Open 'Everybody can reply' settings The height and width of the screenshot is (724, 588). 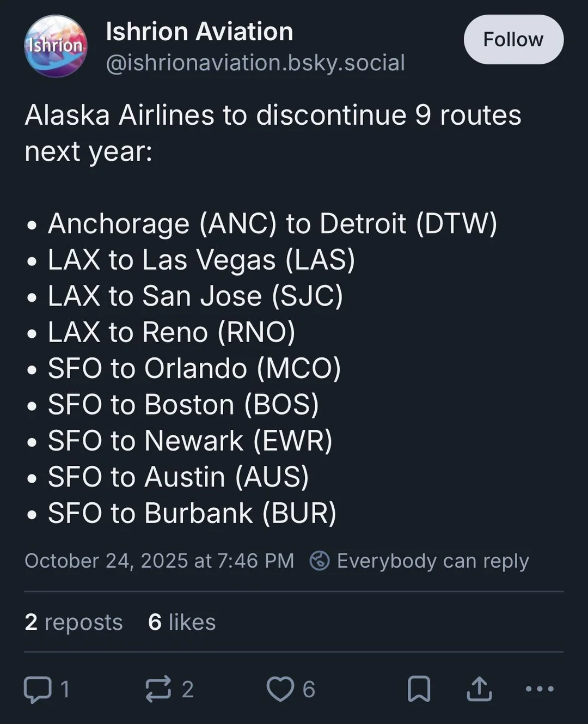433,561
